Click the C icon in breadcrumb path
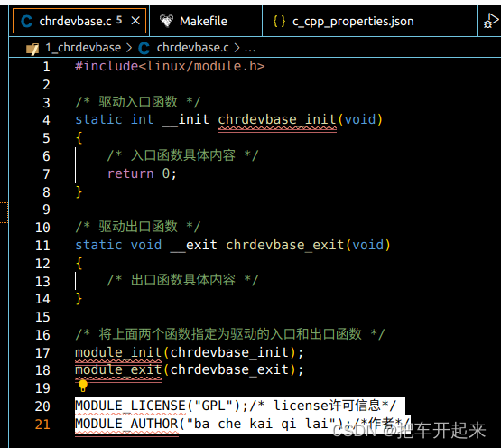 click(x=144, y=48)
